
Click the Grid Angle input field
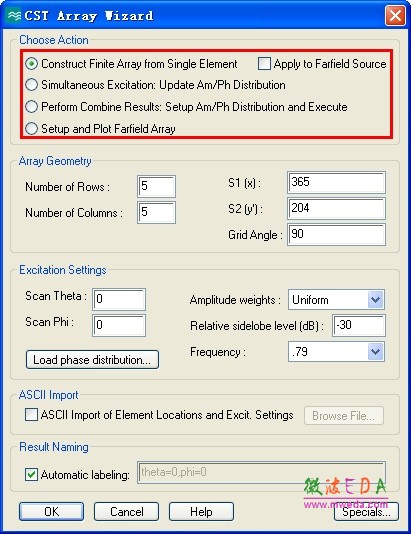coord(336,234)
